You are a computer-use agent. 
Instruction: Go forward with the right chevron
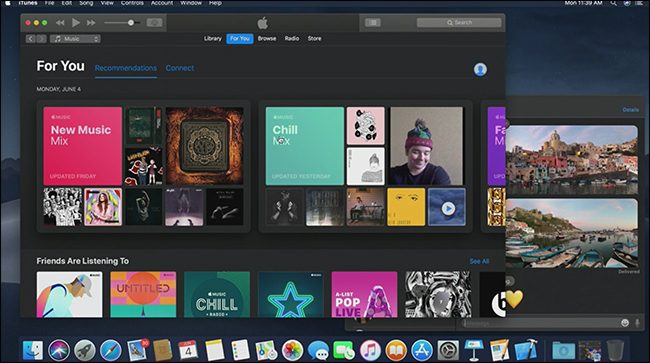pyautogui.click(x=41, y=39)
